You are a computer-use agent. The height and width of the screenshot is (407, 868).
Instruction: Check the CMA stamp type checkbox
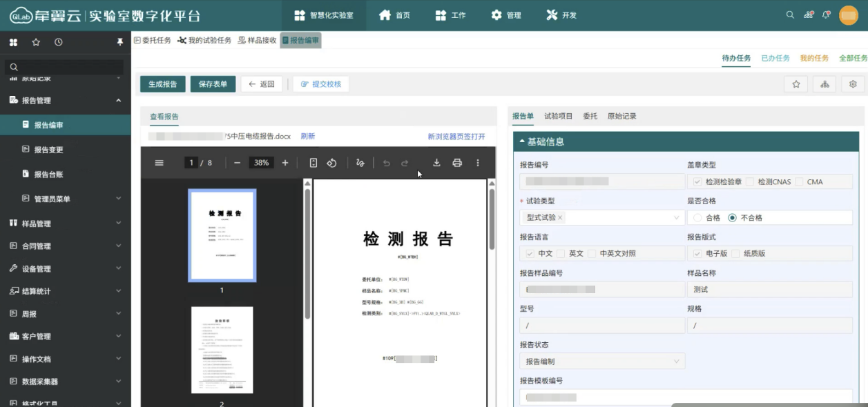800,182
